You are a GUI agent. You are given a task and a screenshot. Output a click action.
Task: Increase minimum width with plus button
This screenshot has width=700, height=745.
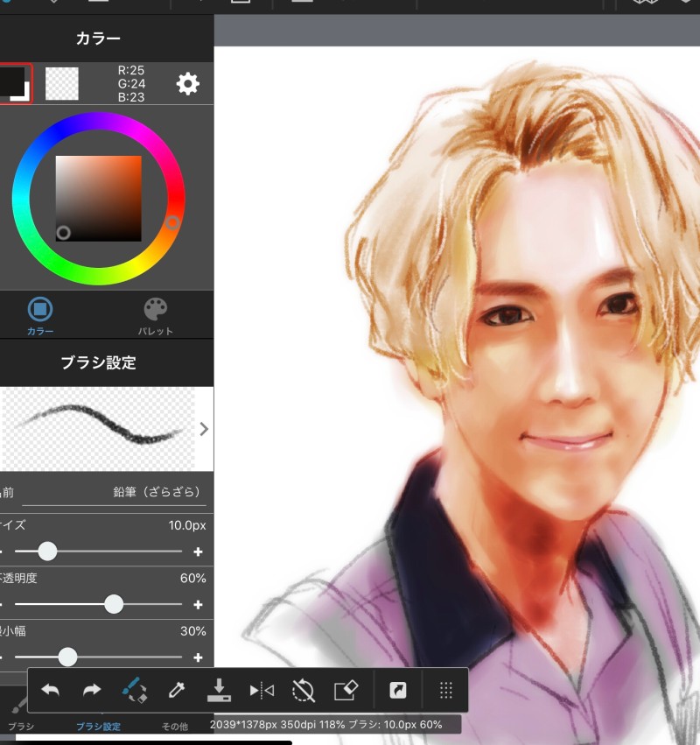pyautogui.click(x=198, y=657)
